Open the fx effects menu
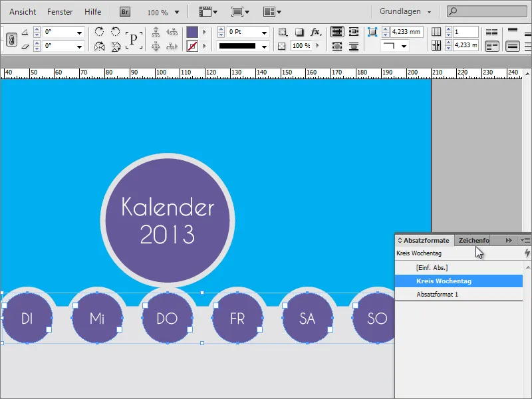This screenshot has width=532, height=399. [315, 32]
